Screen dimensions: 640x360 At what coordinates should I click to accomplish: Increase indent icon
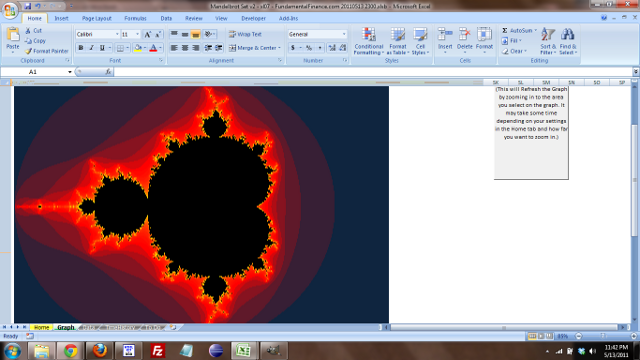(x=219, y=48)
